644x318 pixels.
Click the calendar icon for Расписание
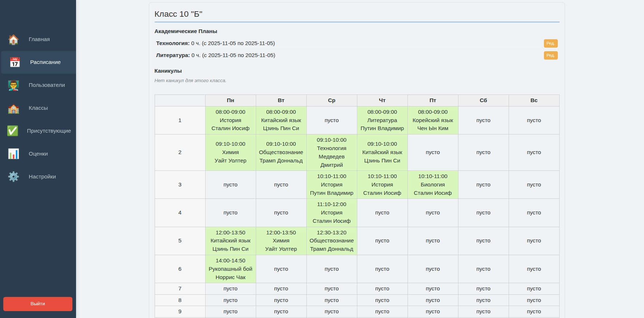(15, 62)
